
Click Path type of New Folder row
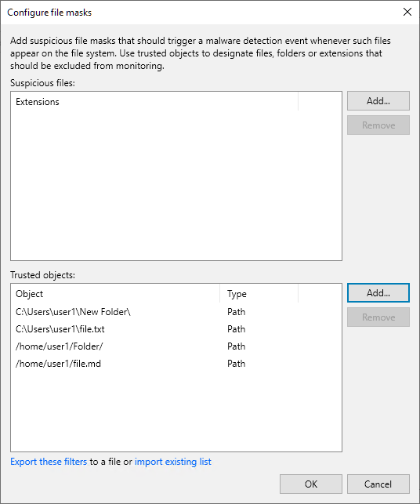click(236, 312)
